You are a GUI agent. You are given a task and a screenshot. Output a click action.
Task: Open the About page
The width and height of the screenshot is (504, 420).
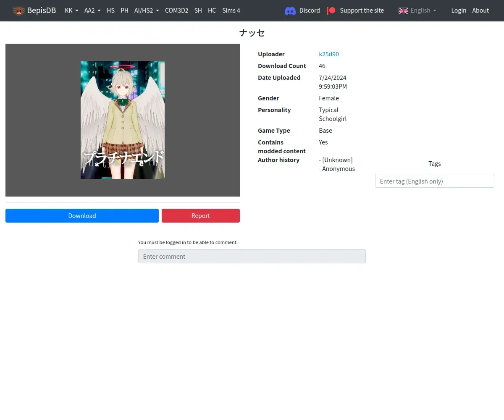[480, 10]
